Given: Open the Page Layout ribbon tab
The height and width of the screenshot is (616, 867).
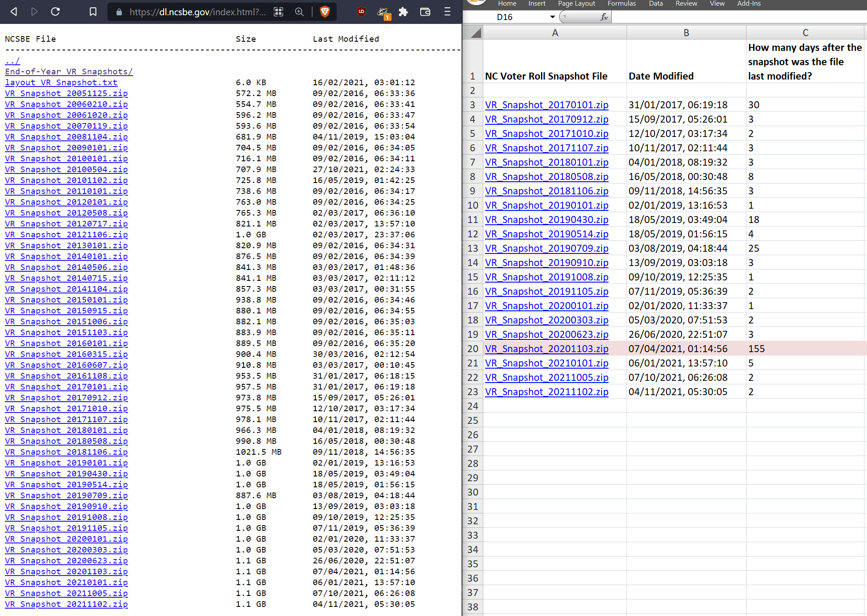Looking at the screenshot, I should pos(576,3).
